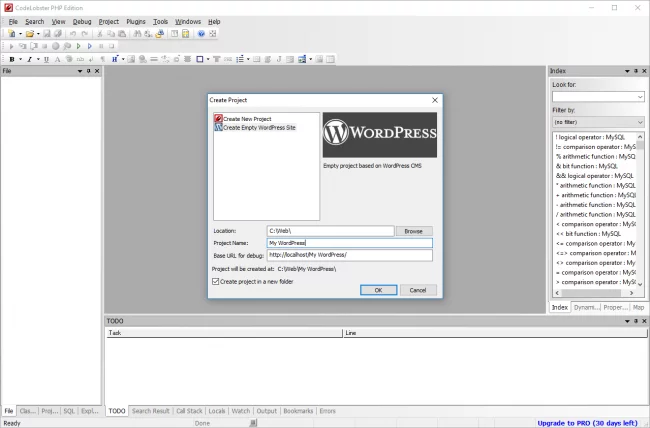Click the insert image icon before the dropdown arrow
The width and height of the screenshot is (650, 428).
tap(302, 59)
